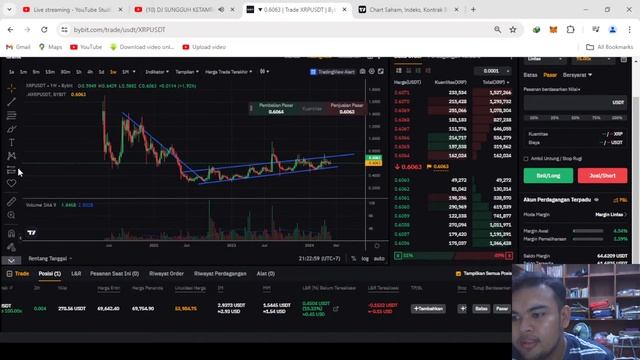Switch to Pesanan Saat Ini (0) tab
640x360 pixels.
[x=114, y=273]
